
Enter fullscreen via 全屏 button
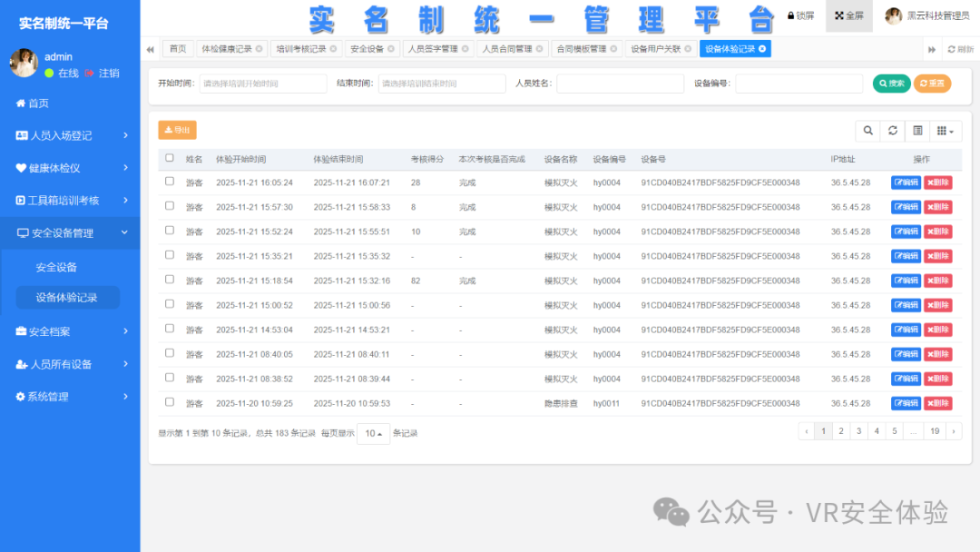pos(848,15)
